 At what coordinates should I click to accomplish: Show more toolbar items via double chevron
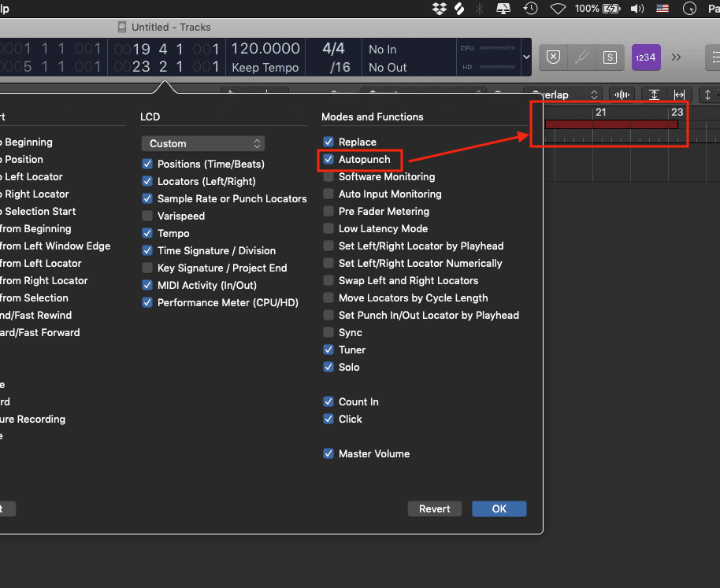pos(676,57)
